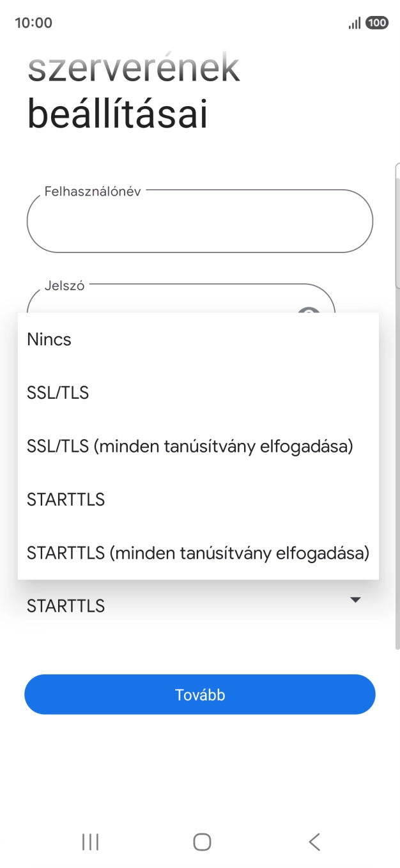The height and width of the screenshot is (868, 400).
Task: Choose SSL/TLS (minden tanúsítvány elfogadása)
Action: tap(188, 446)
